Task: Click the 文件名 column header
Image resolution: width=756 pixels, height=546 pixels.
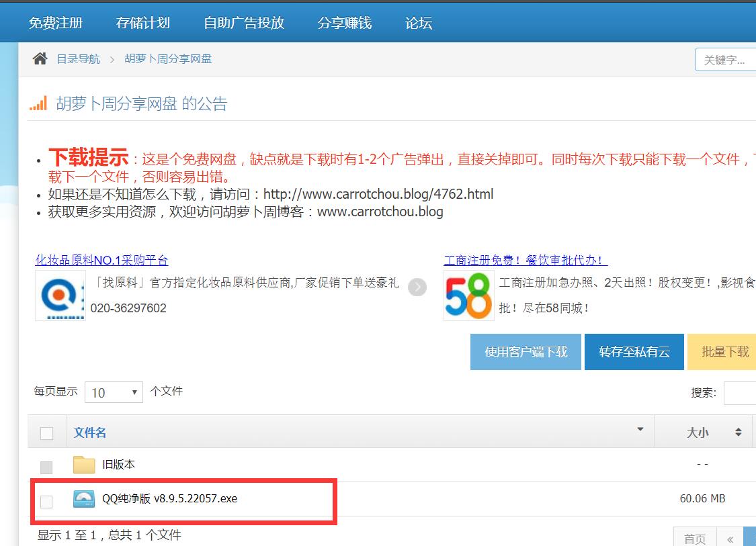Action: point(89,433)
